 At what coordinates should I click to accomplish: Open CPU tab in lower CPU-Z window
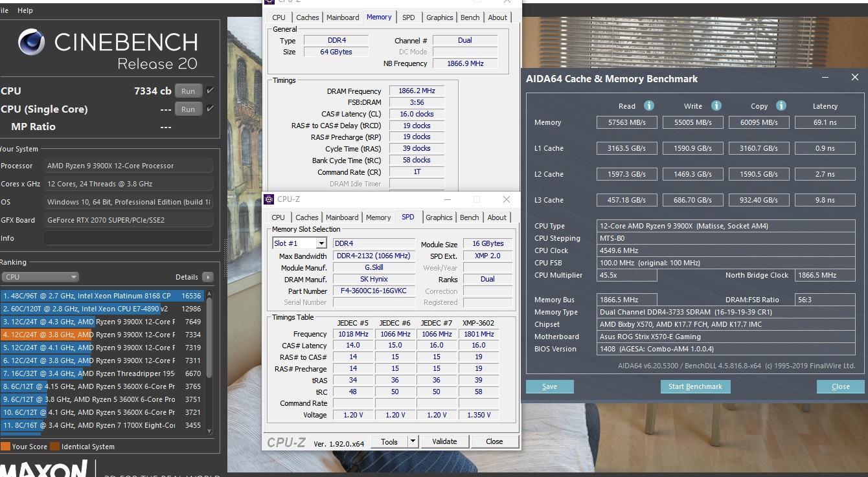(x=279, y=217)
